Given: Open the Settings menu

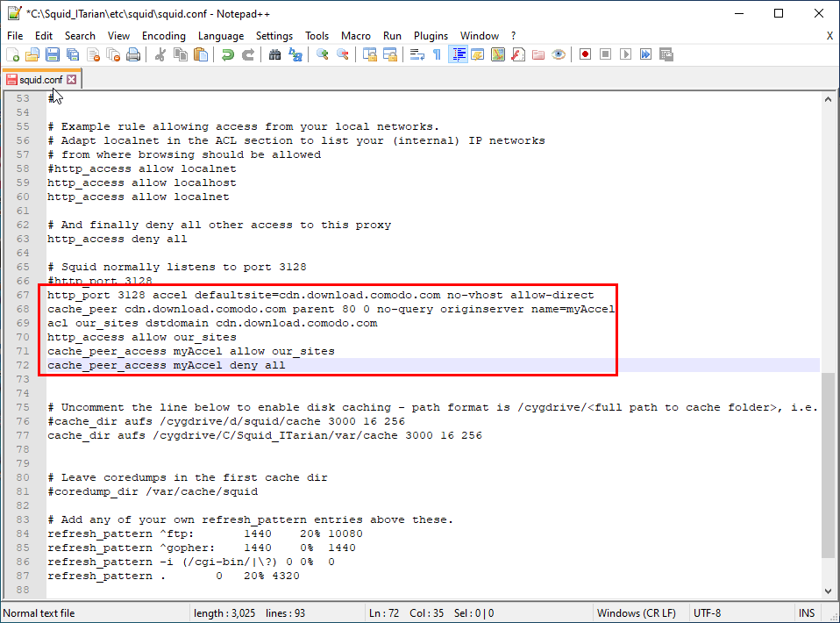Looking at the screenshot, I should pyautogui.click(x=274, y=36).
